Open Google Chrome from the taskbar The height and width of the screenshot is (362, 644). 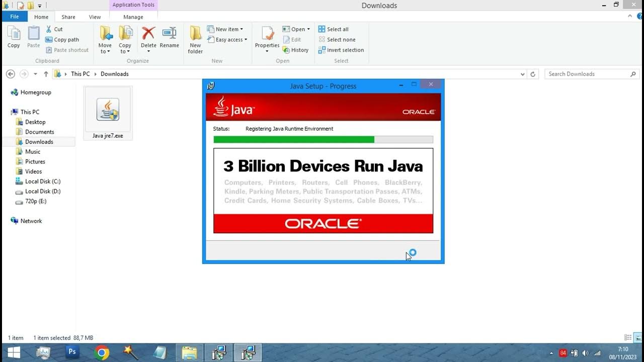(x=102, y=352)
